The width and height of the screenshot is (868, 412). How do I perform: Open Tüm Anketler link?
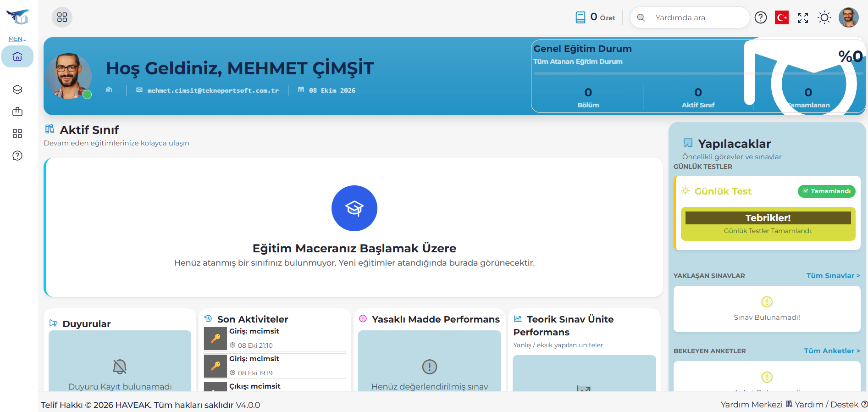(832, 351)
